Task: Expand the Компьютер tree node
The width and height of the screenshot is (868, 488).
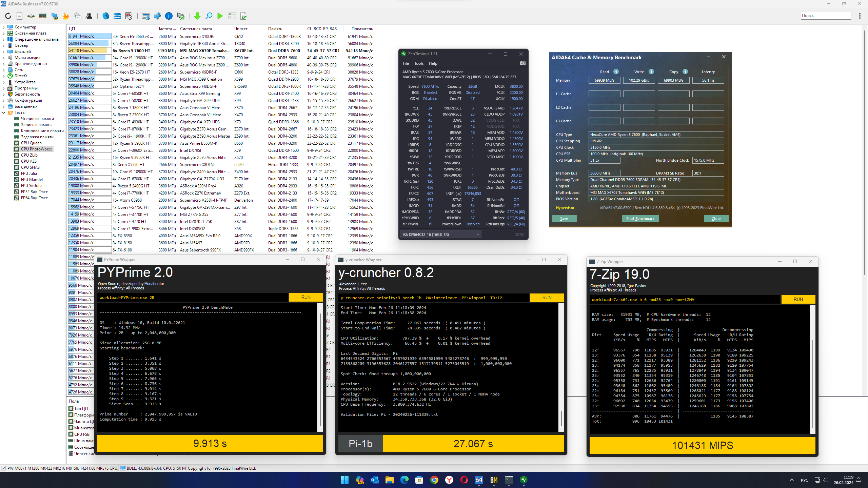Action: coord(4,27)
